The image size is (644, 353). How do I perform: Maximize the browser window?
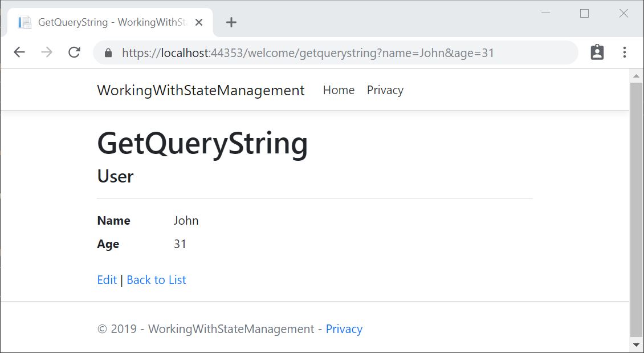[x=584, y=14]
